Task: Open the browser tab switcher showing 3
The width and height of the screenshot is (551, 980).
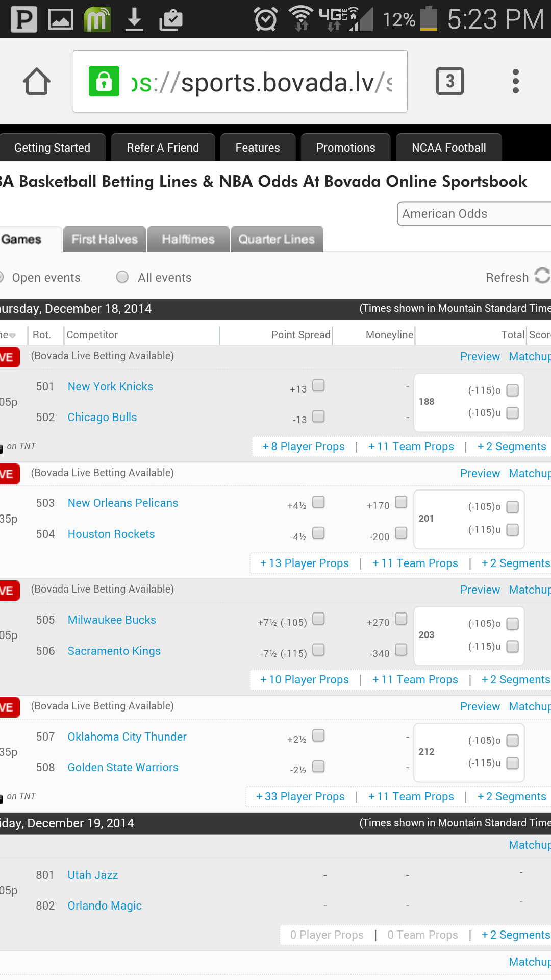Action: click(x=449, y=81)
